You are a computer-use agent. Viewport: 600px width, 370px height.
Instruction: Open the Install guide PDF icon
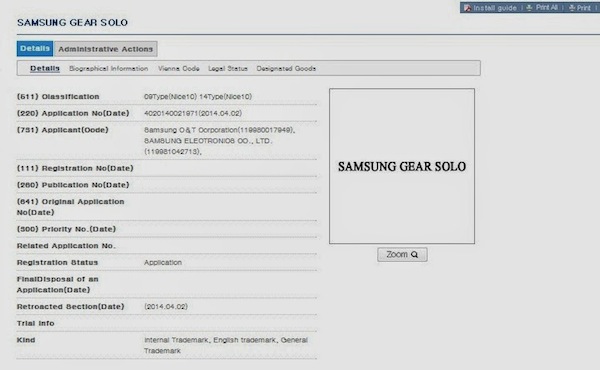[x=467, y=8]
